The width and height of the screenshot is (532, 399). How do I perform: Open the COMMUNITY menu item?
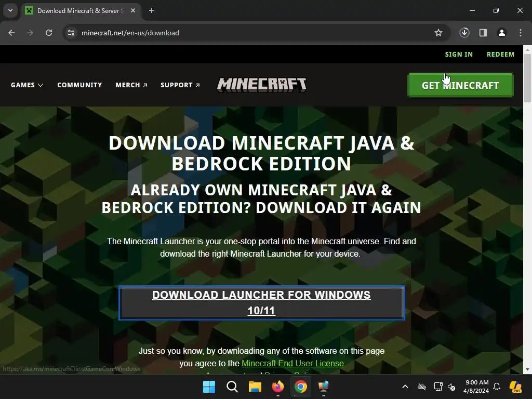(x=79, y=85)
